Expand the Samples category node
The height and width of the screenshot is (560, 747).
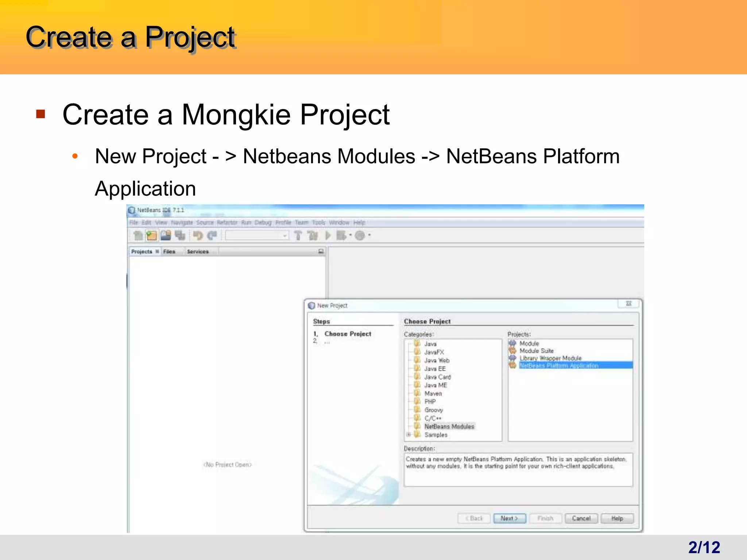[x=409, y=435]
